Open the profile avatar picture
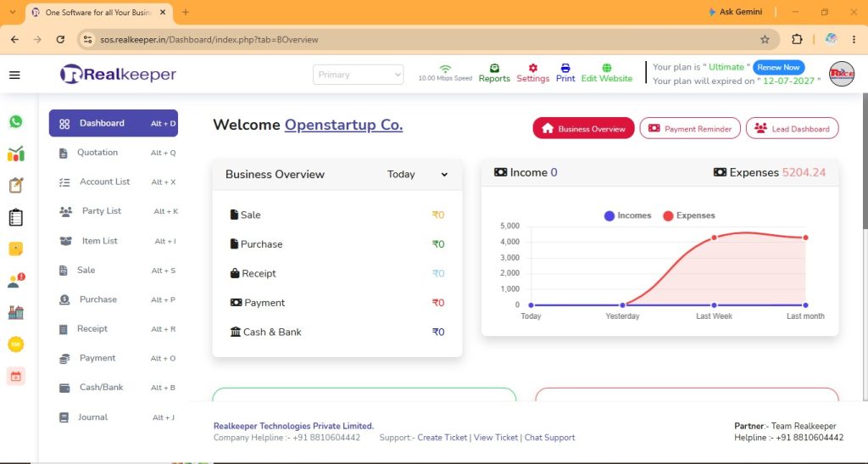 842,74
